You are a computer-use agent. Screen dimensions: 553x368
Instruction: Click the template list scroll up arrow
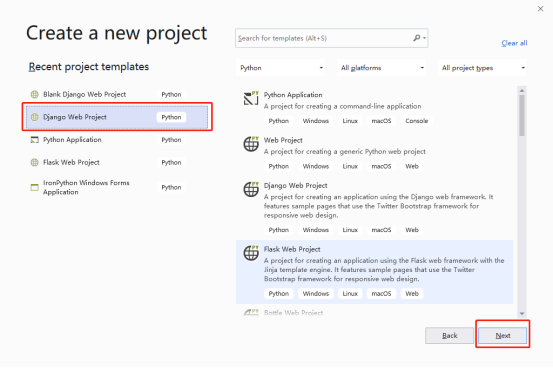(x=522, y=91)
